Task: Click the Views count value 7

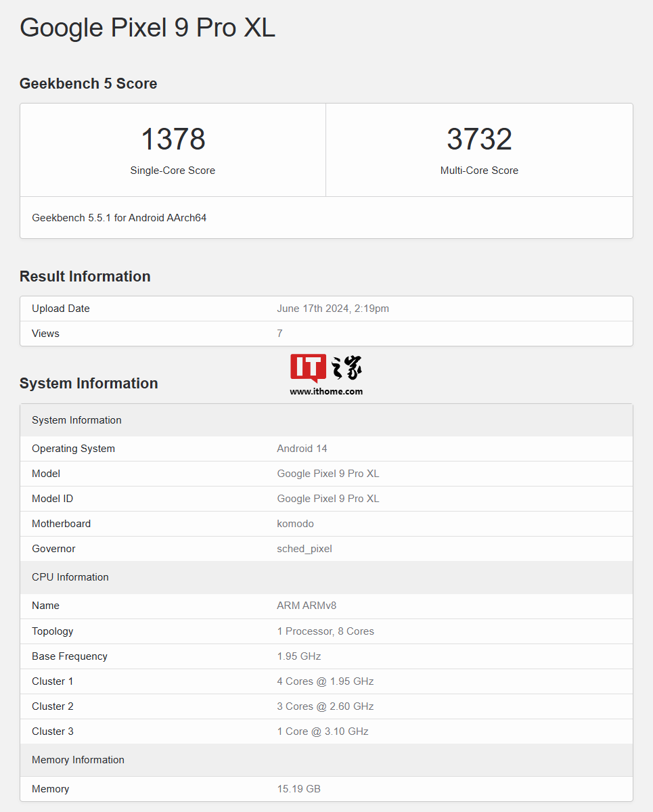Action: coord(279,334)
